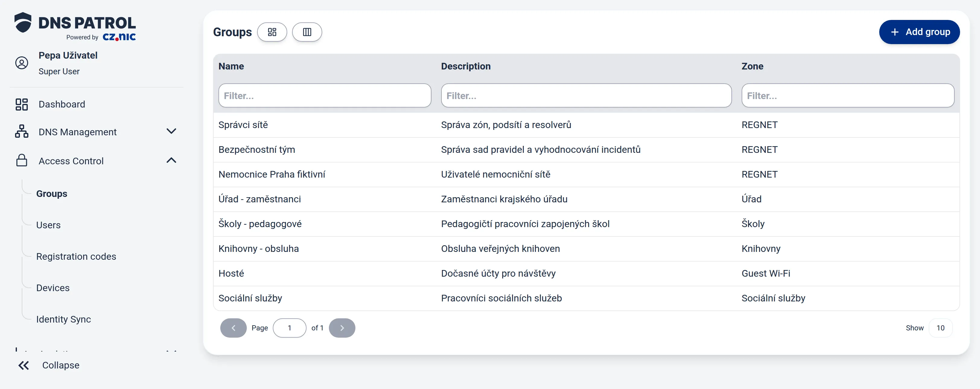
Task: Click the user profile avatar icon
Action: point(22,63)
